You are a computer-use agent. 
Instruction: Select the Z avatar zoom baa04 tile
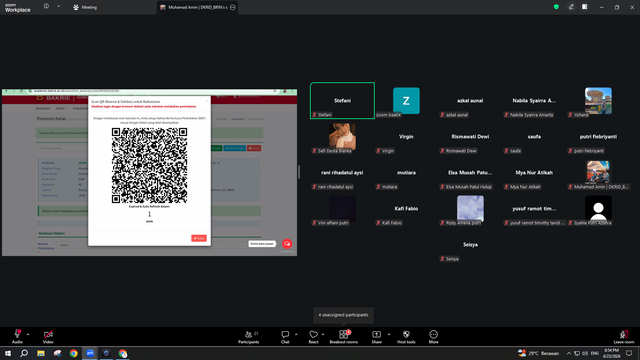[x=406, y=100]
